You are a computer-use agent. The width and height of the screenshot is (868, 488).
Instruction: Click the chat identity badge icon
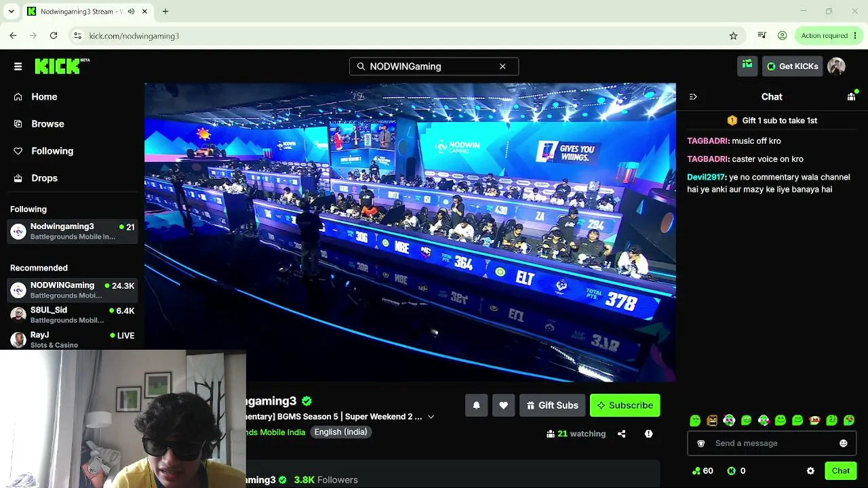[x=701, y=443]
